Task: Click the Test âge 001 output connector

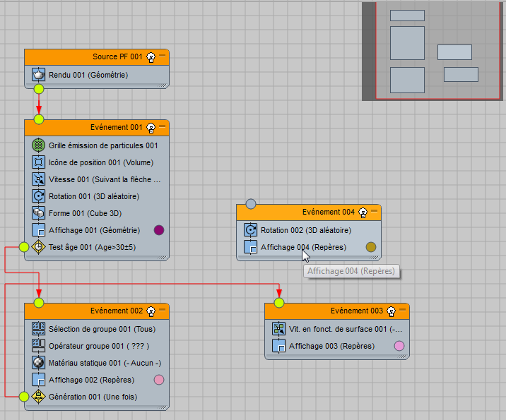Action: (24, 247)
